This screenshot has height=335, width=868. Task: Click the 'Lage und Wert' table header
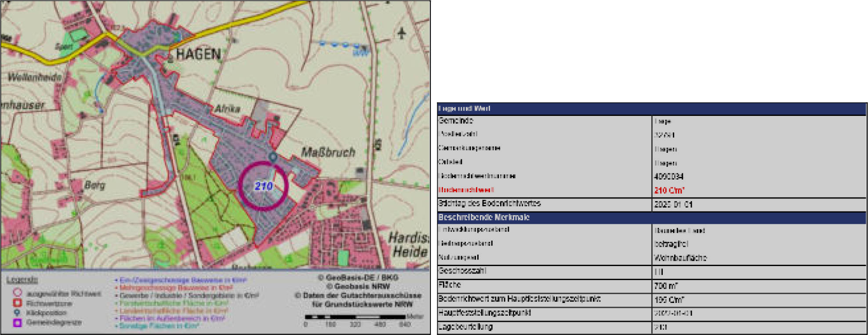coord(464,108)
